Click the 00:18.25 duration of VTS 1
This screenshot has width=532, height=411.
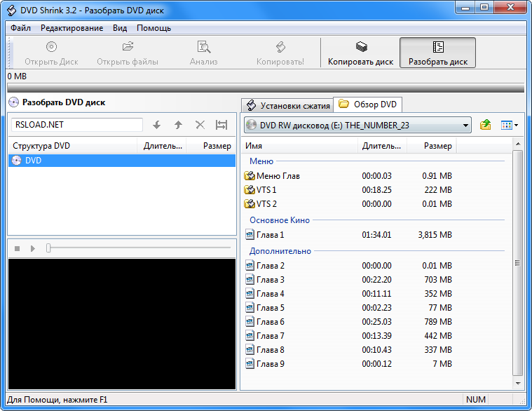tap(376, 189)
